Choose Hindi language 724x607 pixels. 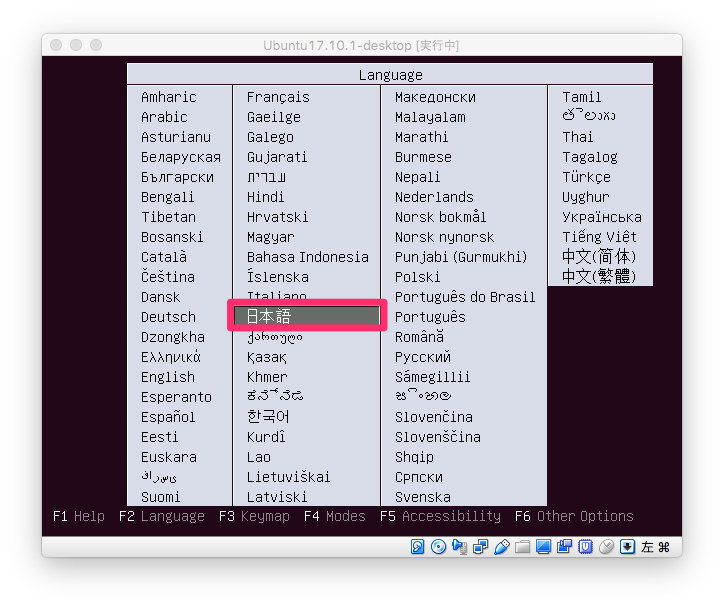tap(265, 197)
